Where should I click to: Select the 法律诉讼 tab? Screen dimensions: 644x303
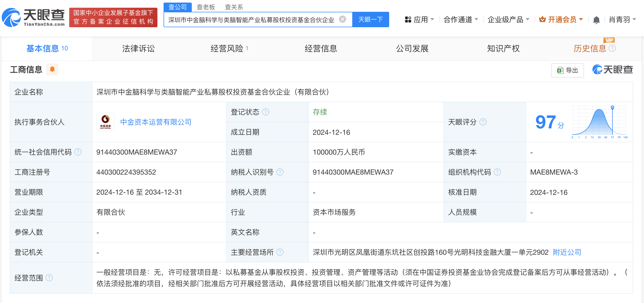coord(138,48)
